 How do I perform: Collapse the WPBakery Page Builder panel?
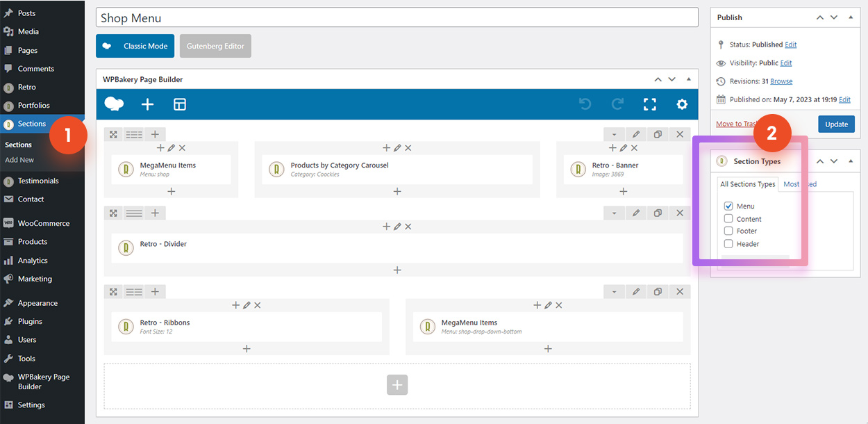689,79
